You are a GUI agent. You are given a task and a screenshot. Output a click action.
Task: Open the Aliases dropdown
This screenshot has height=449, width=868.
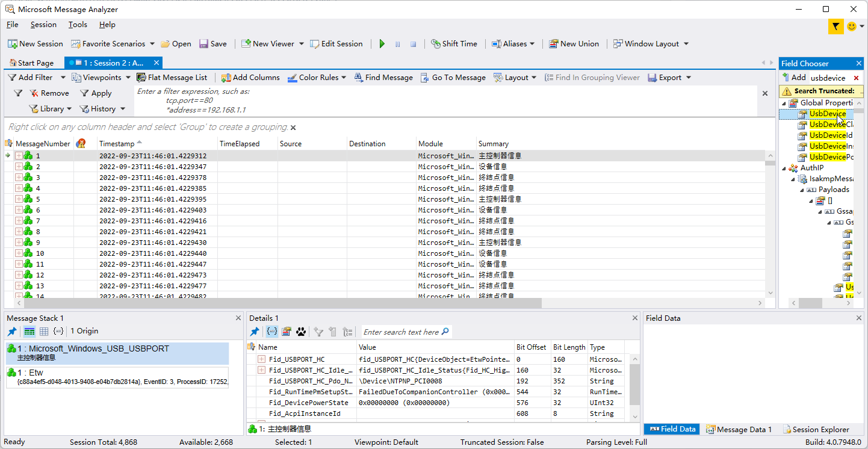coord(513,44)
